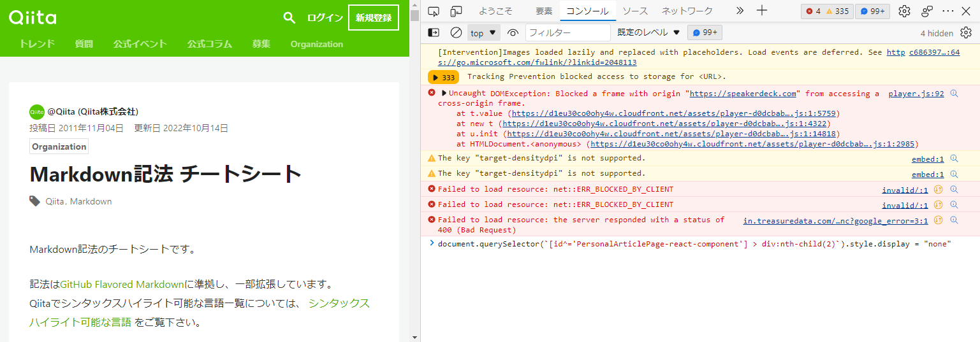Open the c686397…:64 source link
The image size is (980, 342).
(934, 53)
